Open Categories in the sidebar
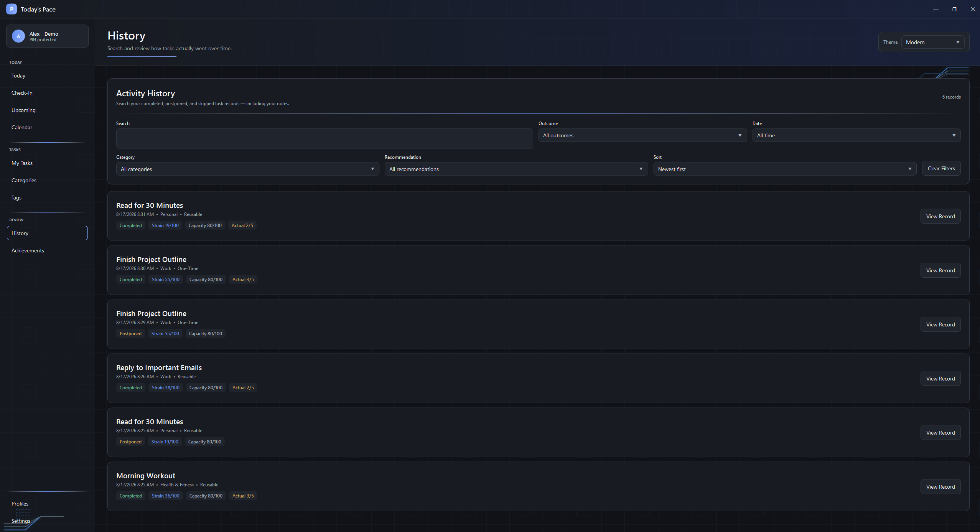980x532 pixels. tap(47, 181)
